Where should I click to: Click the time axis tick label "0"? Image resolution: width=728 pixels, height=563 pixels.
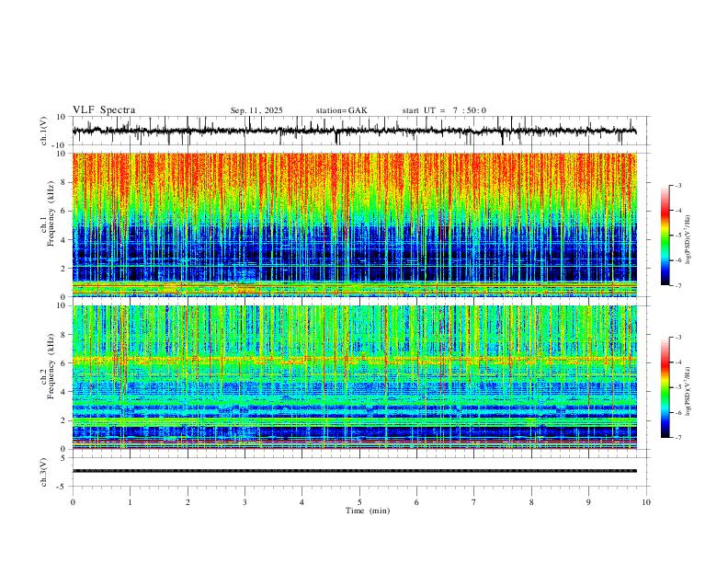73,502
